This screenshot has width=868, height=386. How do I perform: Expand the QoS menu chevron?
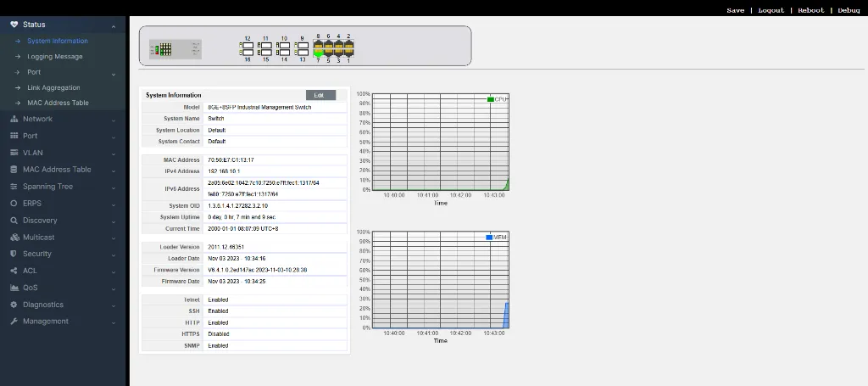(114, 289)
